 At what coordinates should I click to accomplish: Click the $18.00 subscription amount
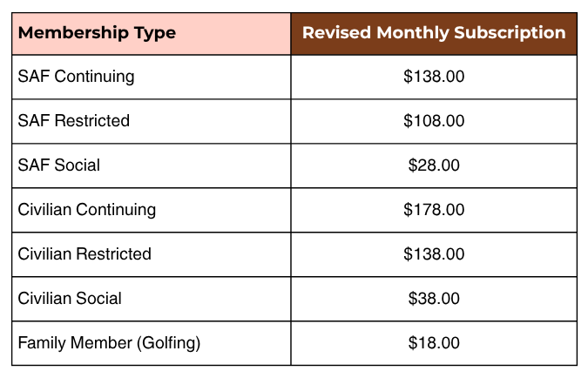(x=434, y=343)
